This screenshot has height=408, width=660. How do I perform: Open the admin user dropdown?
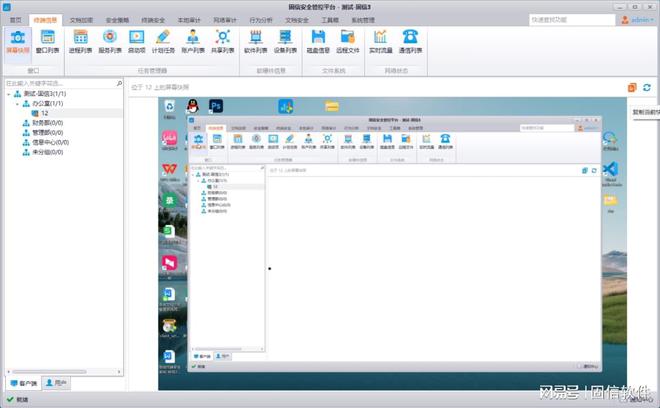pos(638,20)
